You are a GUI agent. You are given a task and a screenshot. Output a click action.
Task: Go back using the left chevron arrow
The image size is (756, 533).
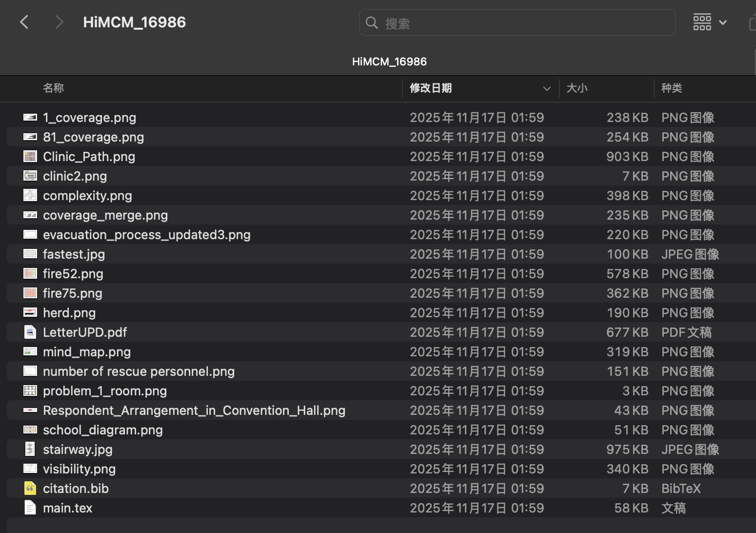tap(24, 22)
